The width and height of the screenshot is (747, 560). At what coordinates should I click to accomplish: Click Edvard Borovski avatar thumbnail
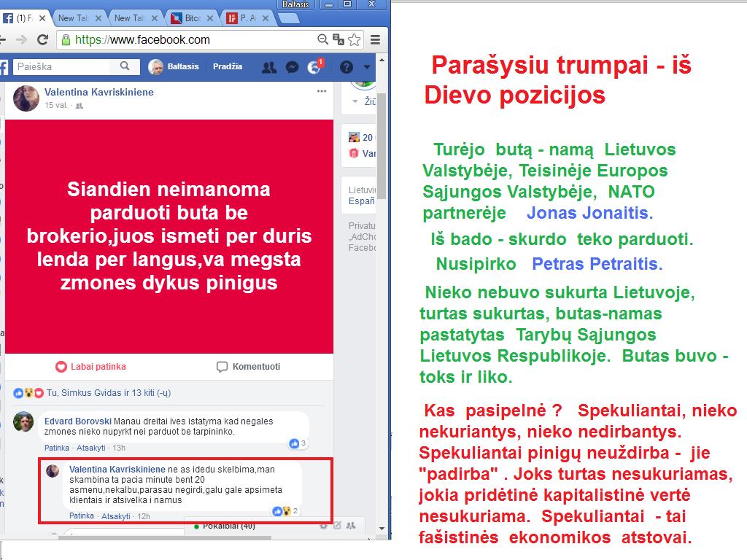(x=23, y=422)
